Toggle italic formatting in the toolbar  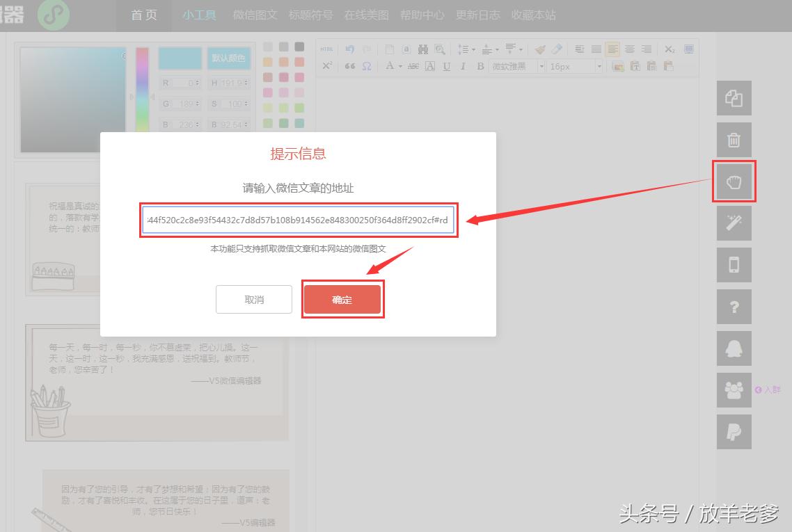(463, 66)
